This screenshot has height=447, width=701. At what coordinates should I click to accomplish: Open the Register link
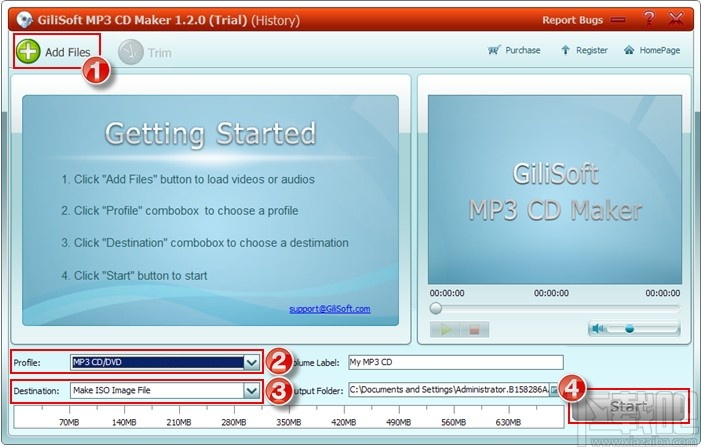(584, 50)
